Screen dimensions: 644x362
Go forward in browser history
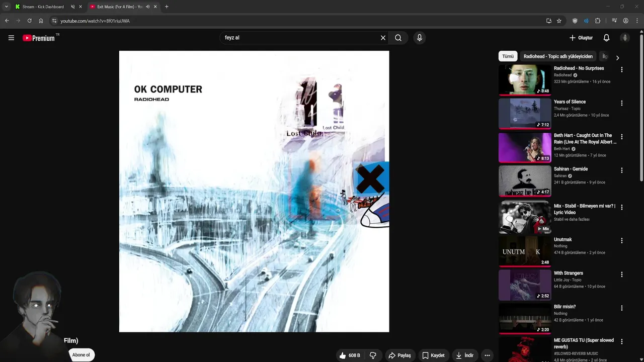[18, 21]
